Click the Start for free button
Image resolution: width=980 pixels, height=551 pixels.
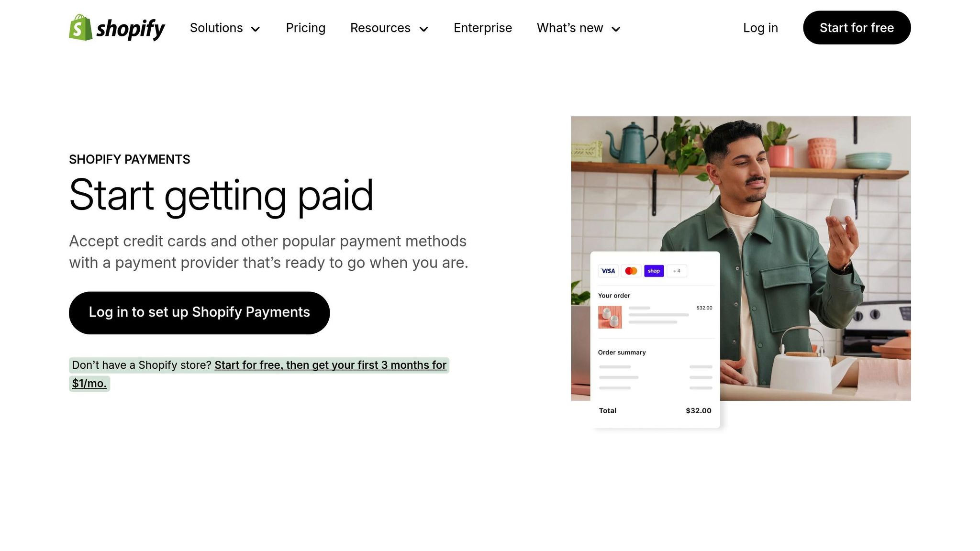click(x=857, y=28)
